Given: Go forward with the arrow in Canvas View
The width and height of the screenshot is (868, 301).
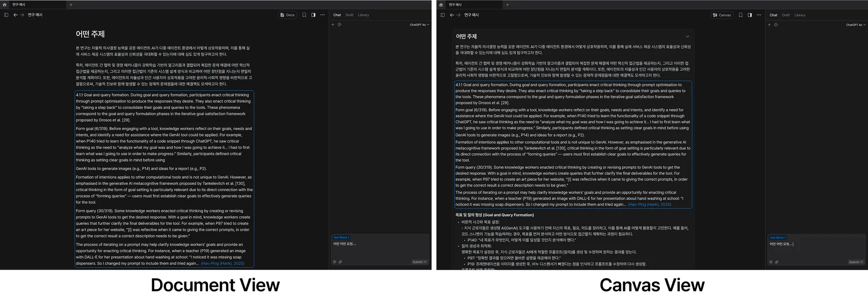Looking at the screenshot, I should (x=459, y=15).
